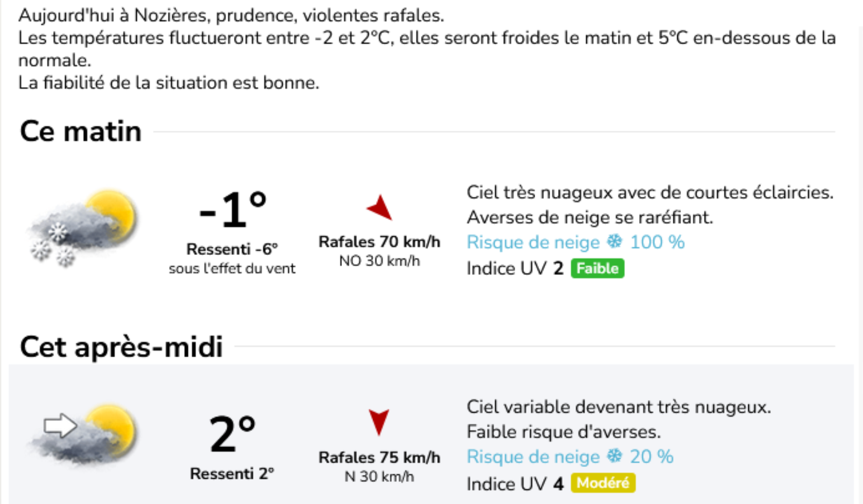
Task: Click the Aujourd'hui à Nozières summary line
Action: 231,16
